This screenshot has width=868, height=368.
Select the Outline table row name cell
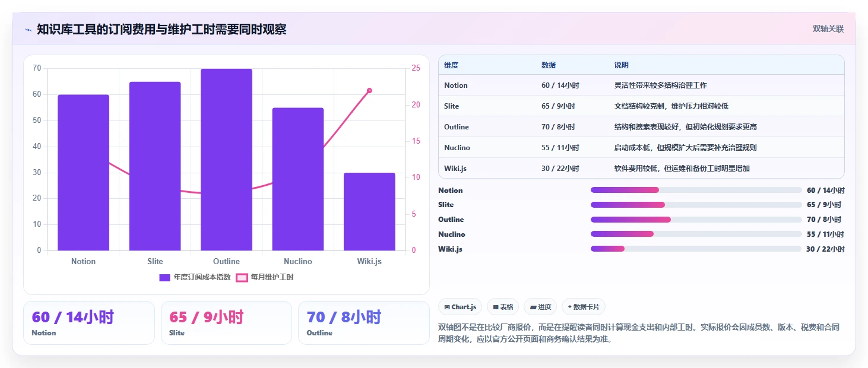pyautogui.click(x=457, y=127)
